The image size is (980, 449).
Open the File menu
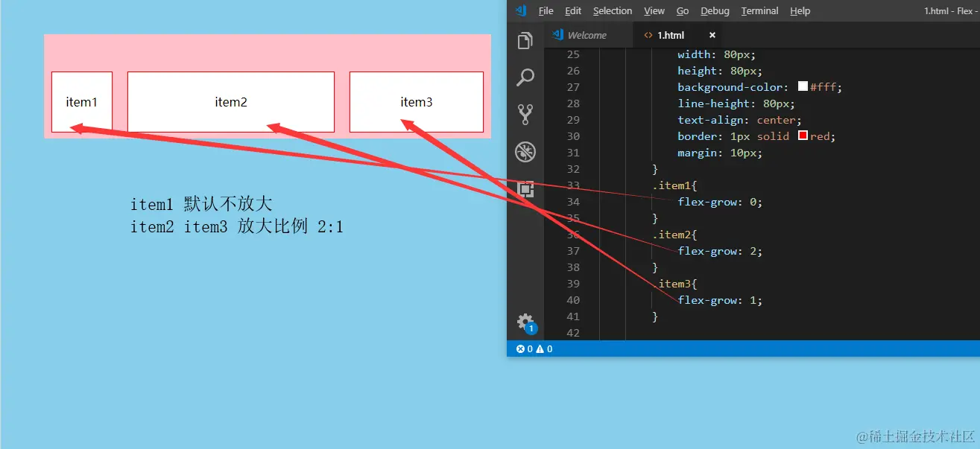point(546,11)
